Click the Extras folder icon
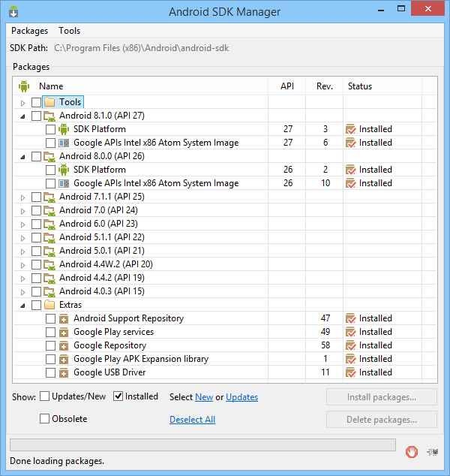Viewport: 450px width, 476px height. pyautogui.click(x=49, y=305)
